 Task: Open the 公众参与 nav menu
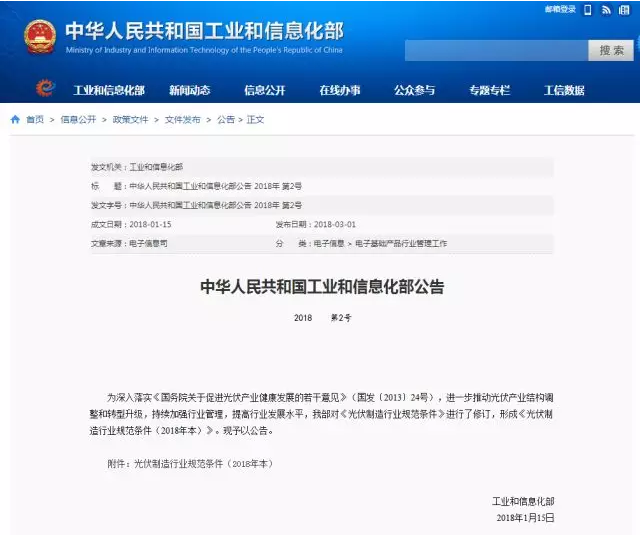coord(414,90)
